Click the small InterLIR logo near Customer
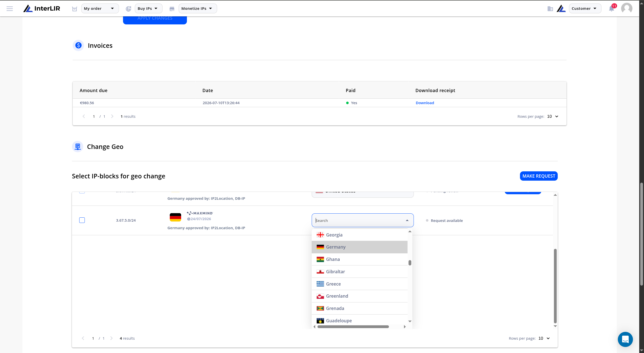Viewport: 644px width, 353px height. (561, 9)
